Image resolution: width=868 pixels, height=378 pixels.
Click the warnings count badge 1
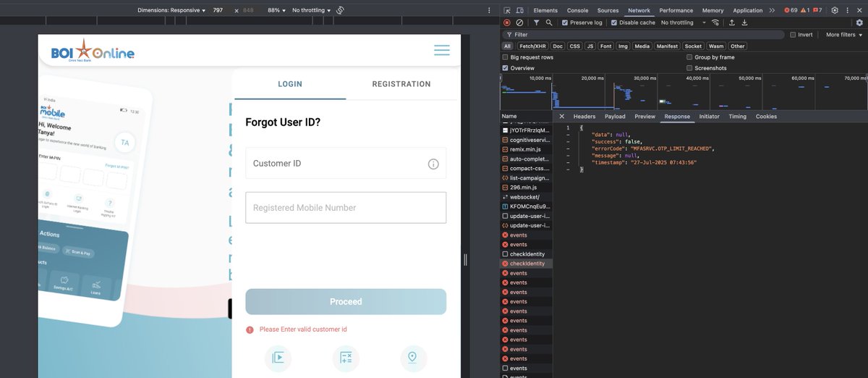coord(804,11)
